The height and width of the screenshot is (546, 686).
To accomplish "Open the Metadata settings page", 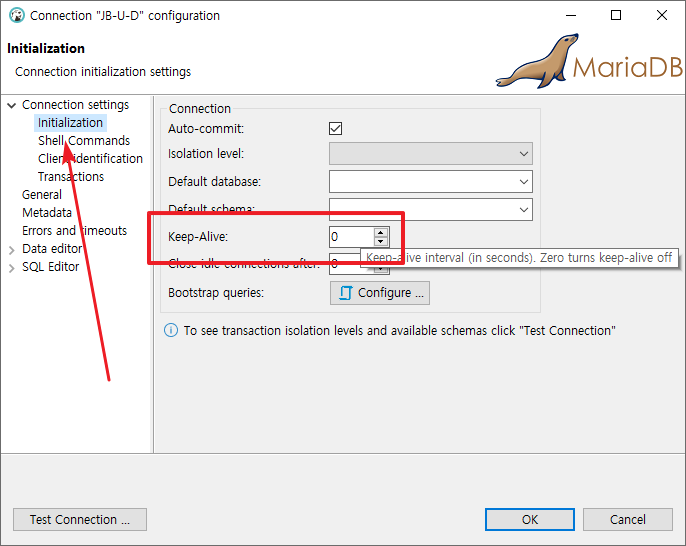I will pos(47,213).
